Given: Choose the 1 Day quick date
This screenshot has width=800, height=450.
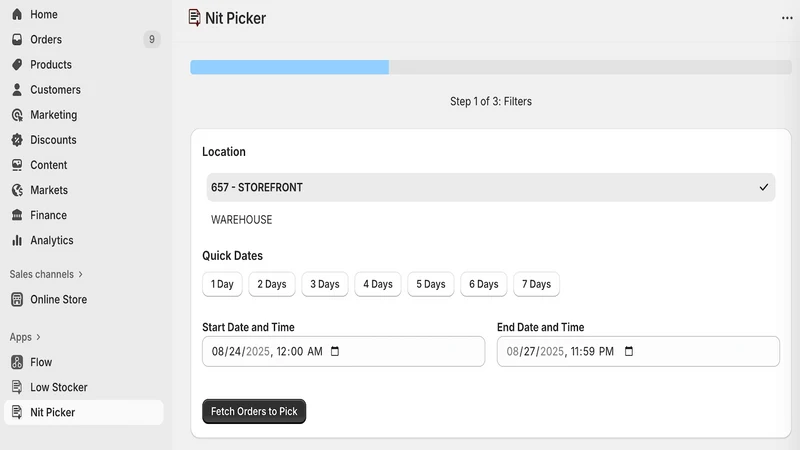Looking at the screenshot, I should [x=222, y=284].
